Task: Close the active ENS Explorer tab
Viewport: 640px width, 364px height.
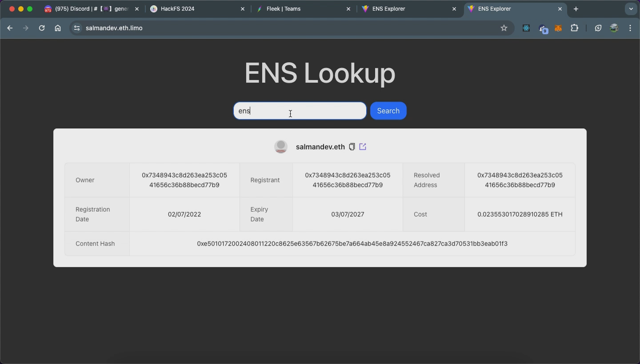Action: pos(560,9)
